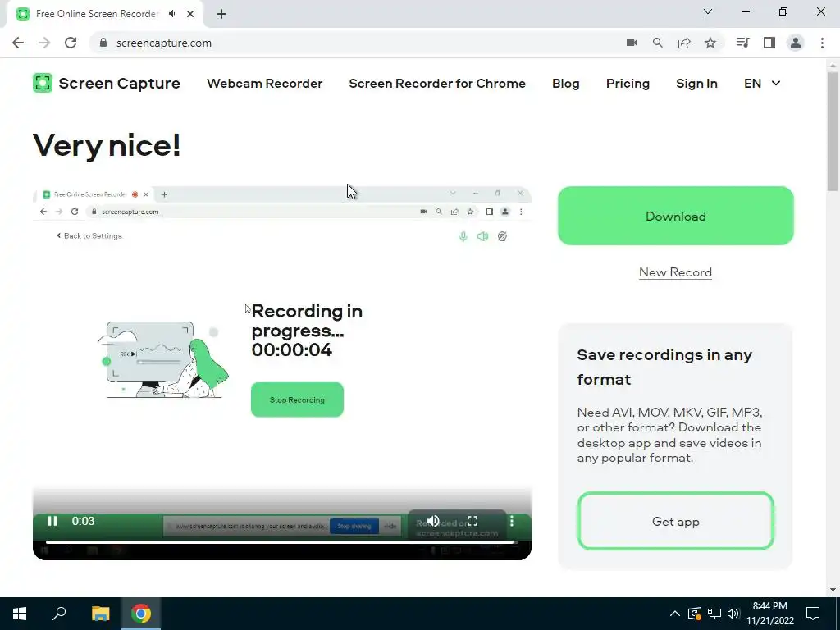Click the padlock site info icon
Viewport: 840px width, 630px height.
pyautogui.click(x=103, y=43)
